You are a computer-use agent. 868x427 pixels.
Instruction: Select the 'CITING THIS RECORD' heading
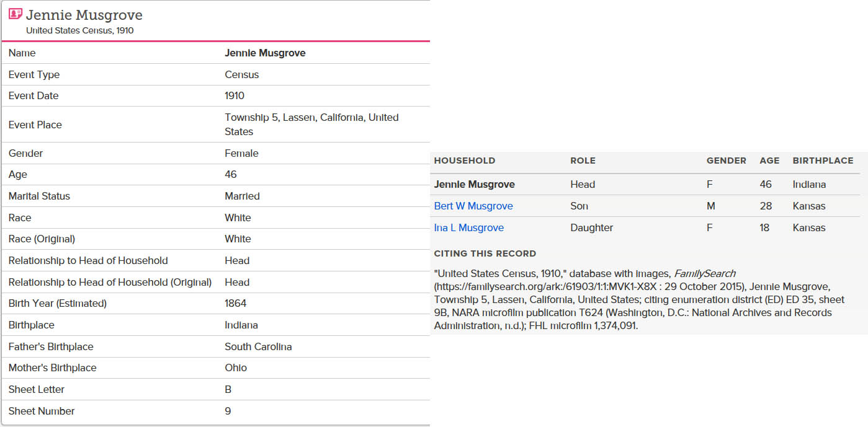click(485, 253)
